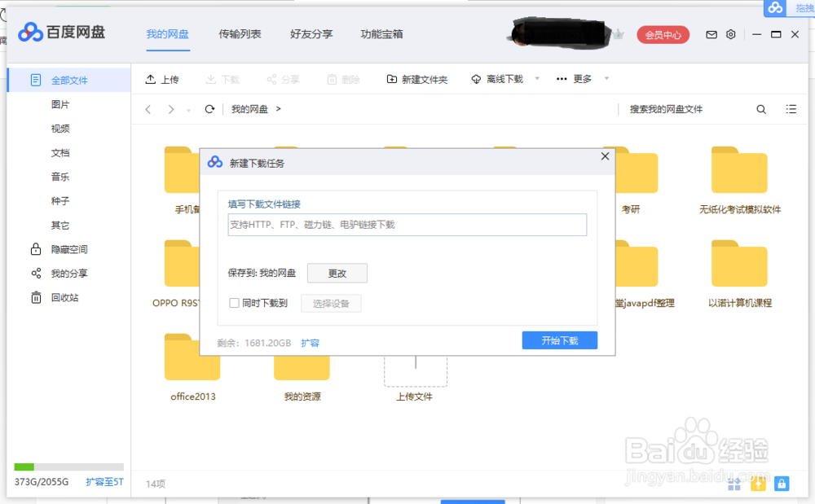Open the 回收站 recycle bin icon
This screenshot has width=815, height=504.
[x=36, y=297]
